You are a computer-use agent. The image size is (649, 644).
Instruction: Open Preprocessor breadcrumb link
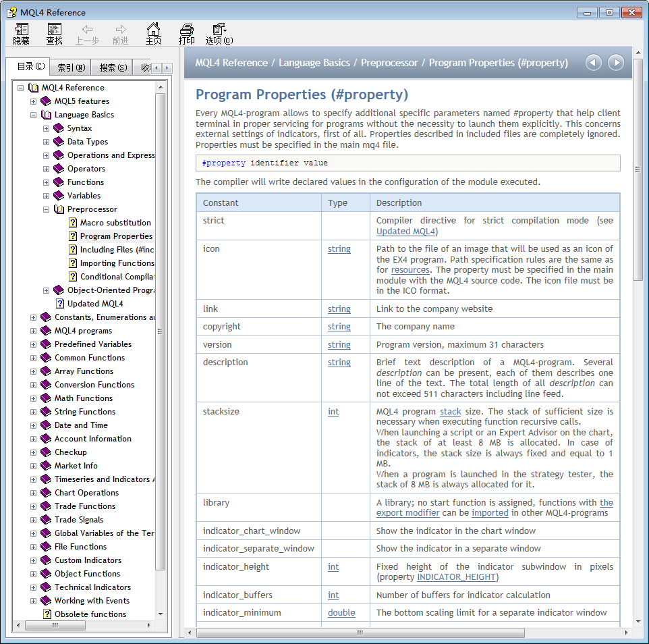tap(389, 63)
